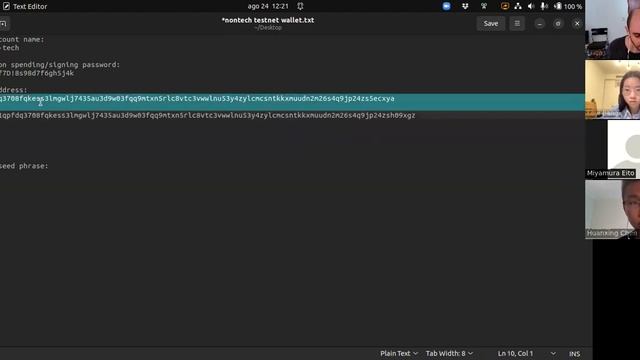Screen dimensions: 640x360
Task: Click the Save button in the header
Action: pyautogui.click(x=491, y=24)
